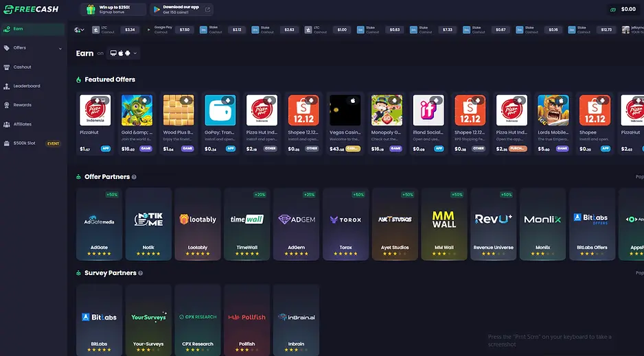The width and height of the screenshot is (644, 356).
Task: Open the TimeWall partner card
Action: 247,224
